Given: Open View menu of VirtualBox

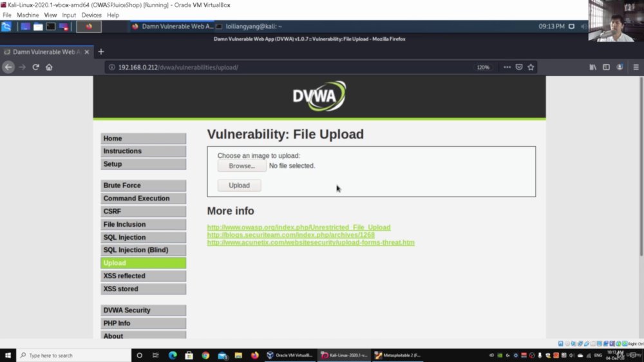Looking at the screenshot, I should [50, 15].
